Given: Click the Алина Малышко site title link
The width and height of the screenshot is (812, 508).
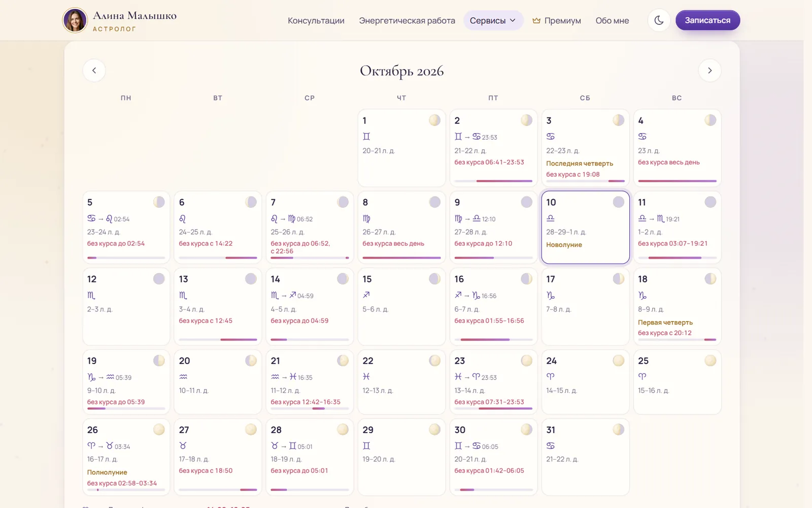Looking at the screenshot, I should click(134, 16).
